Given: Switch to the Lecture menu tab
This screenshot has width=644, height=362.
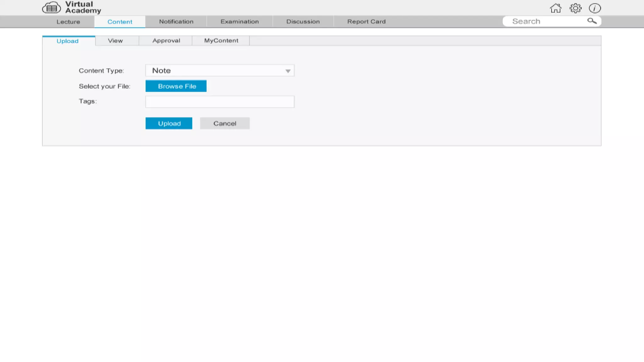Looking at the screenshot, I should 68,22.
